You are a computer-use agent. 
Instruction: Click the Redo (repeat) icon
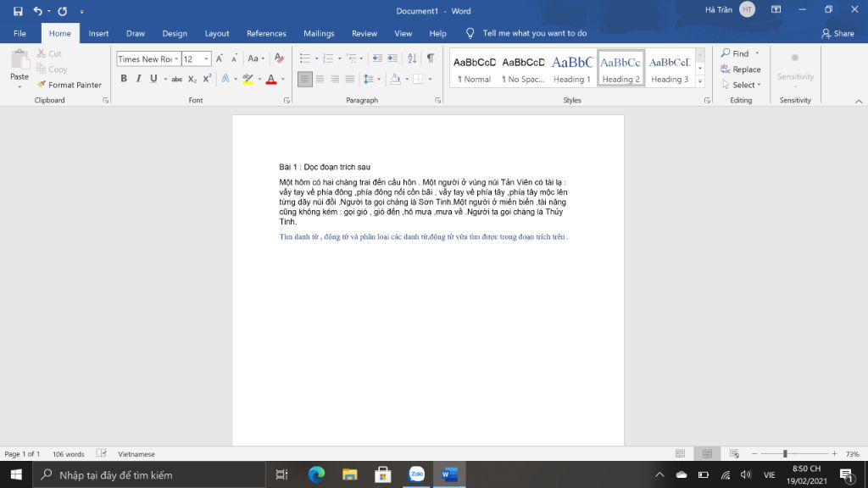[63, 11]
